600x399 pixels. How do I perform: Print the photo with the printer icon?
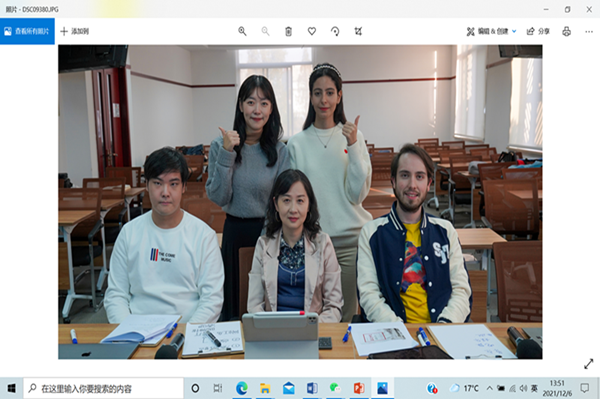tap(567, 31)
